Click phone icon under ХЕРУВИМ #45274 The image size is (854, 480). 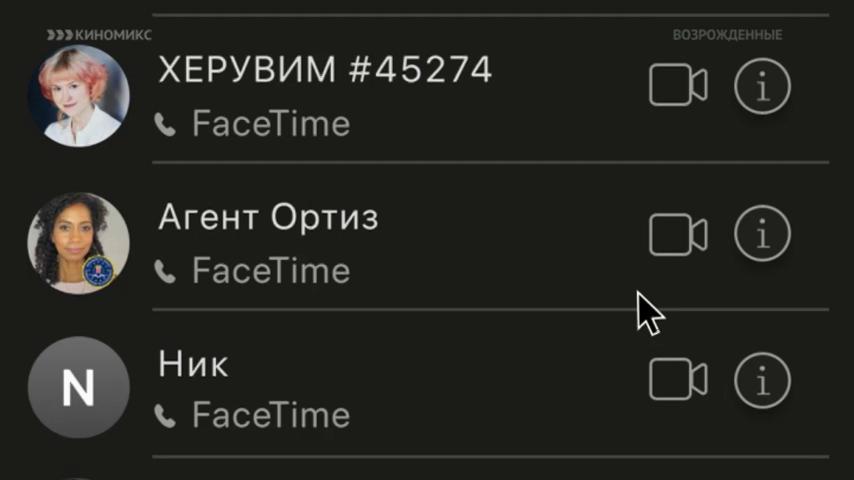pyautogui.click(x=165, y=125)
